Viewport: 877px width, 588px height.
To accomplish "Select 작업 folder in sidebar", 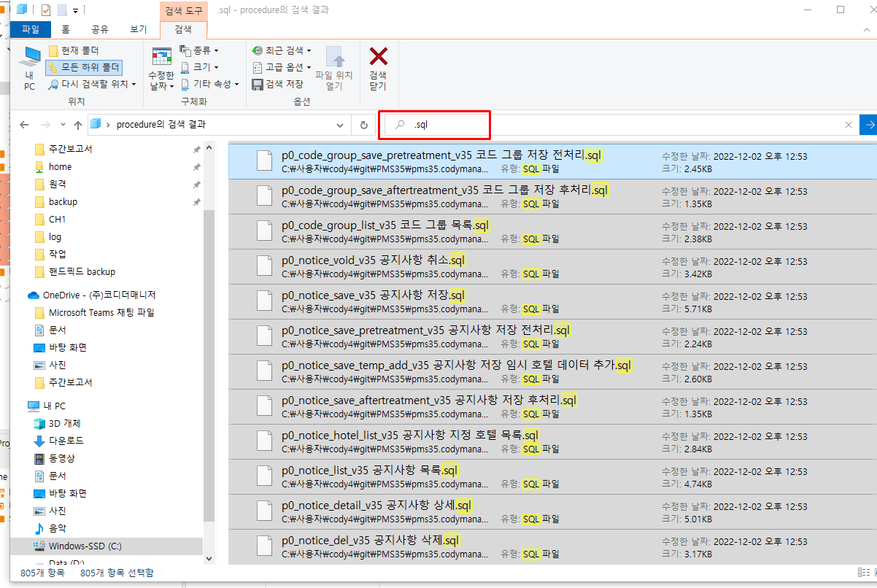I will click(x=58, y=254).
